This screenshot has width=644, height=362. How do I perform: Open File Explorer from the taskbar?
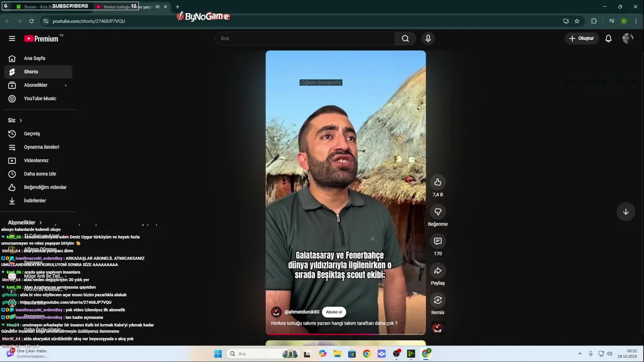click(337, 354)
